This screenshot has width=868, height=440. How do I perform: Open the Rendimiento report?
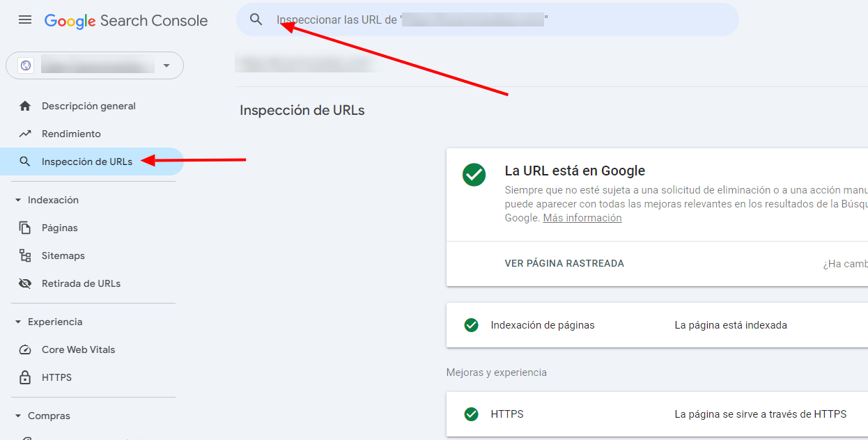click(71, 134)
